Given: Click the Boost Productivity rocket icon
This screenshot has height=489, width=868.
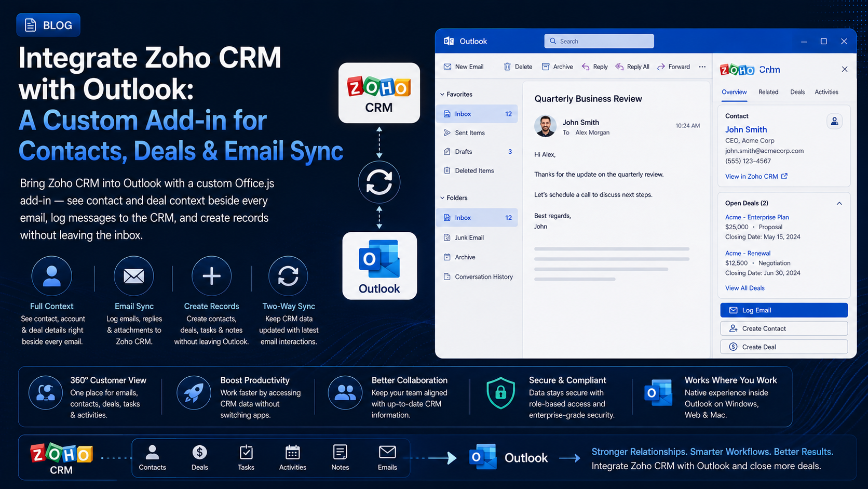Looking at the screenshot, I should point(194,393).
